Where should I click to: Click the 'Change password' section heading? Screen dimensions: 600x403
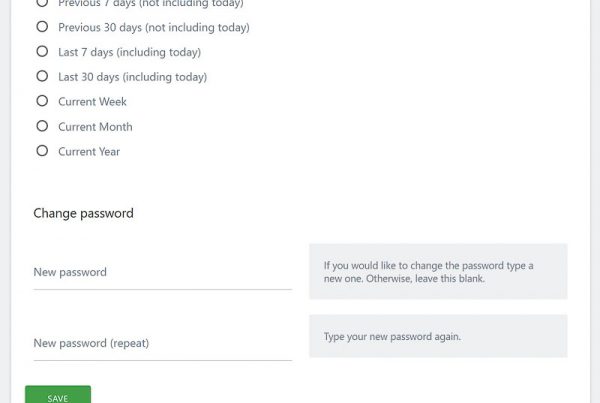[x=83, y=213]
